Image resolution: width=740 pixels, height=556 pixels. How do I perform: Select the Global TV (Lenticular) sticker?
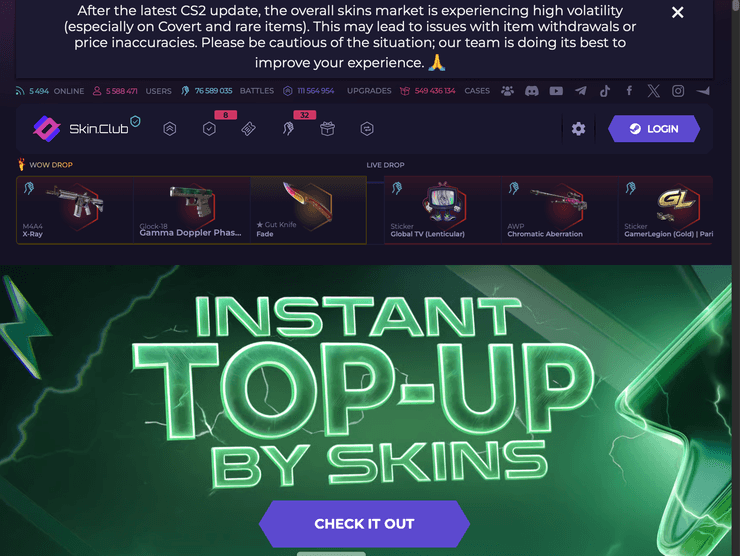(x=443, y=210)
